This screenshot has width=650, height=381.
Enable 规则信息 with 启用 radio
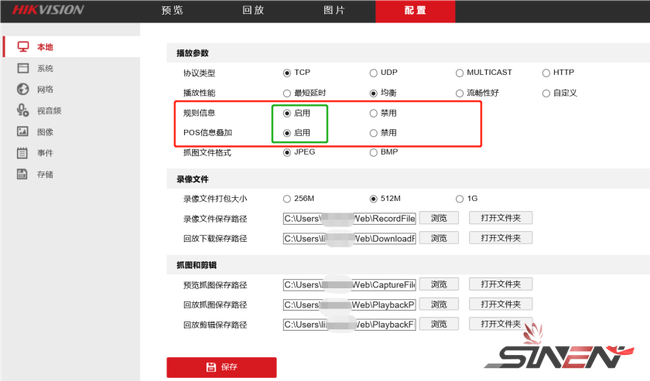point(287,113)
